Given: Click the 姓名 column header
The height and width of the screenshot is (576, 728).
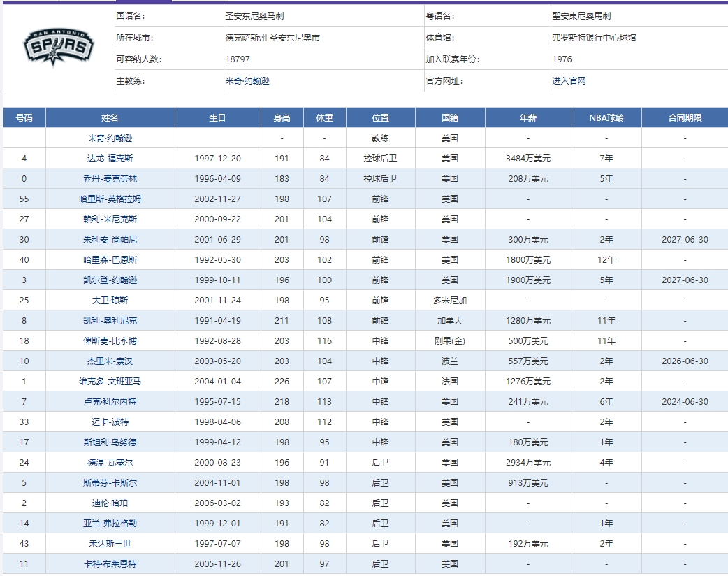Looking at the screenshot, I should [x=108, y=117].
